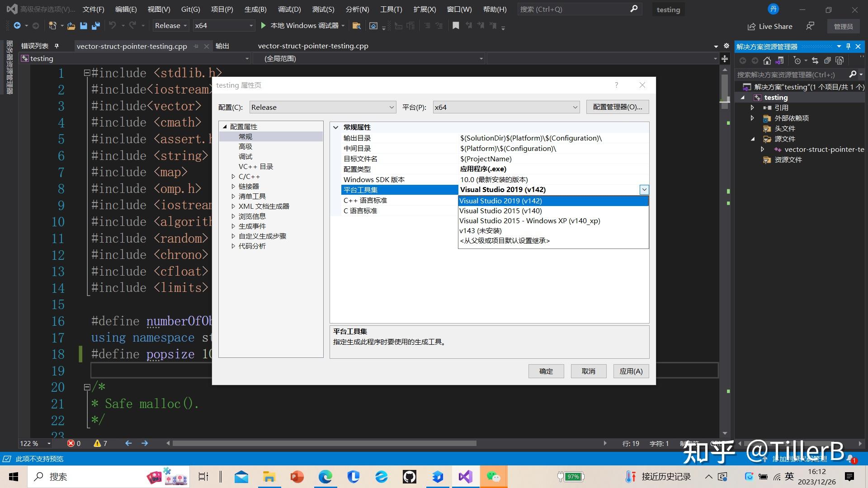The height and width of the screenshot is (488, 868).
Task: Expand the 链接器 node in property tree
Action: click(233, 186)
